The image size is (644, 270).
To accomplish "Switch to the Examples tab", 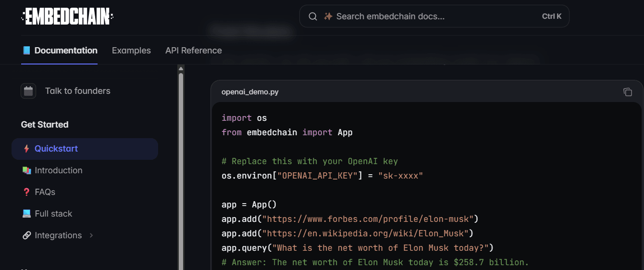I will 131,51.
